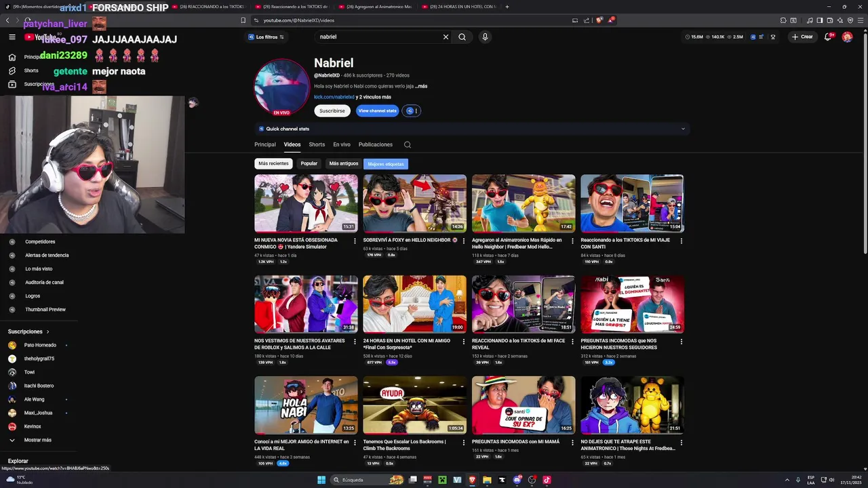Viewport: 868px width, 488px height.
Task: Open Los filtros dropdown
Action: pyautogui.click(x=267, y=37)
